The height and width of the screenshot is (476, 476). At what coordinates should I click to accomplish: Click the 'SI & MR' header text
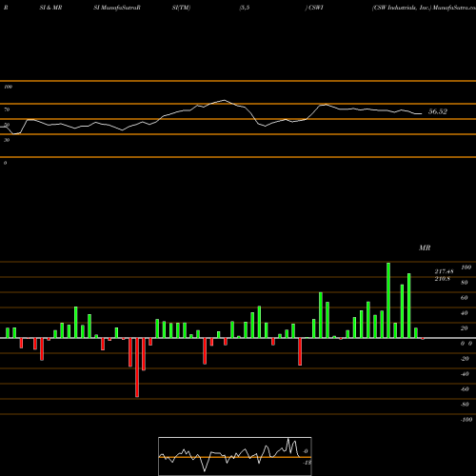click(50, 8)
